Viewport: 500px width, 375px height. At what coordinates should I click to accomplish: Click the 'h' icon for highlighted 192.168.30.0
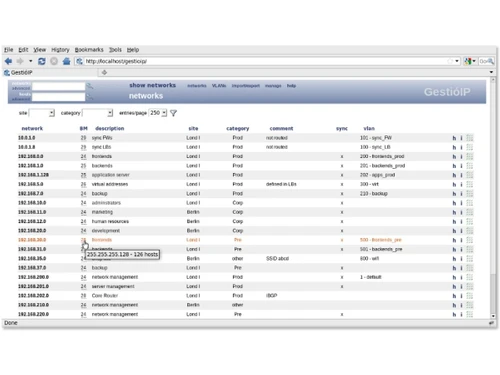coord(454,240)
